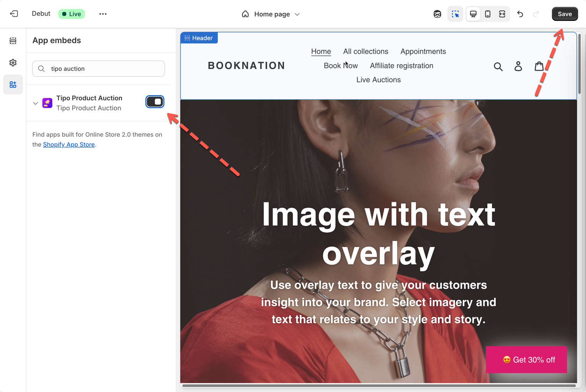Select the All collections menu item
586x392 pixels.
coord(365,51)
